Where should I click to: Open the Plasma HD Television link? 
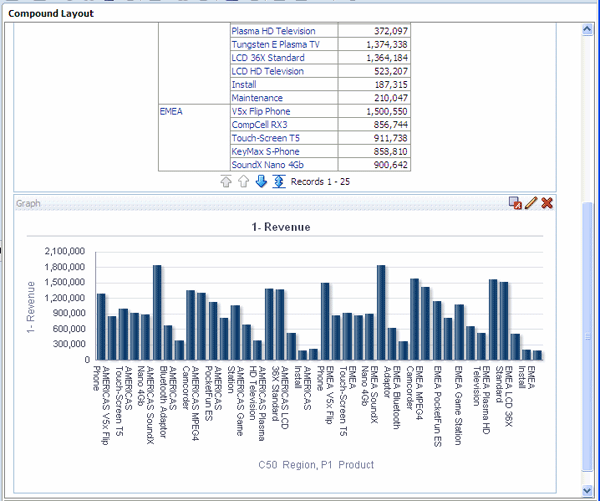pyautogui.click(x=273, y=31)
